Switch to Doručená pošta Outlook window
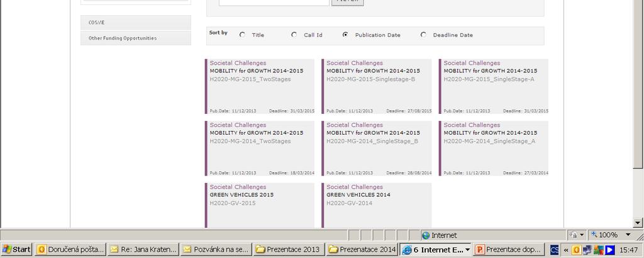The width and height of the screenshot is (644, 258). click(70, 249)
